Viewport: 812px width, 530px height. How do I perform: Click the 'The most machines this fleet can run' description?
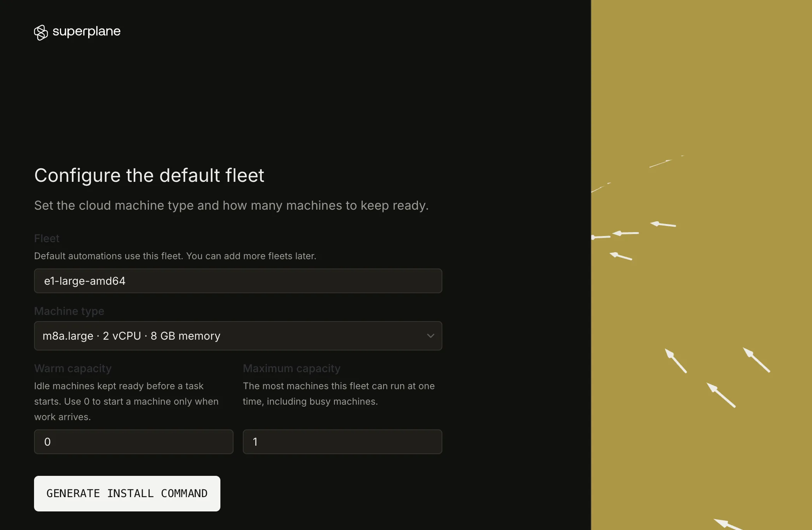coord(339,394)
